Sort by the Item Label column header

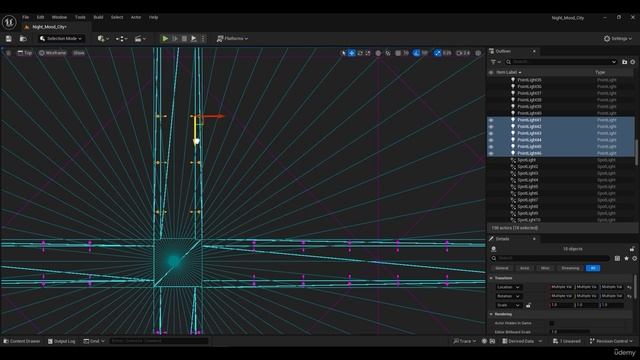(x=509, y=72)
